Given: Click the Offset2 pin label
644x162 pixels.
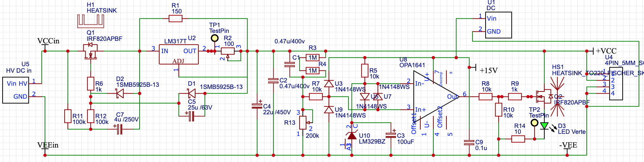Looking at the screenshot, I should [x=440, y=117].
